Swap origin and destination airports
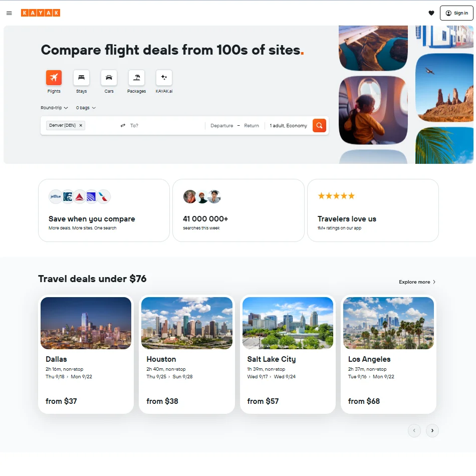 coord(123,126)
